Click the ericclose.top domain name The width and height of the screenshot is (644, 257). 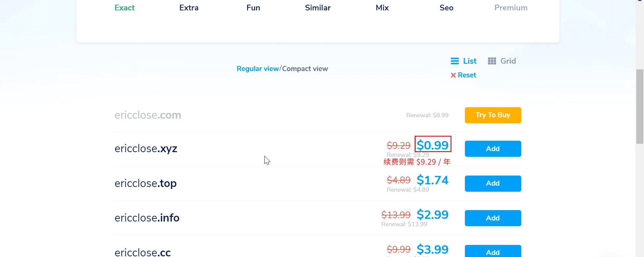(x=146, y=183)
